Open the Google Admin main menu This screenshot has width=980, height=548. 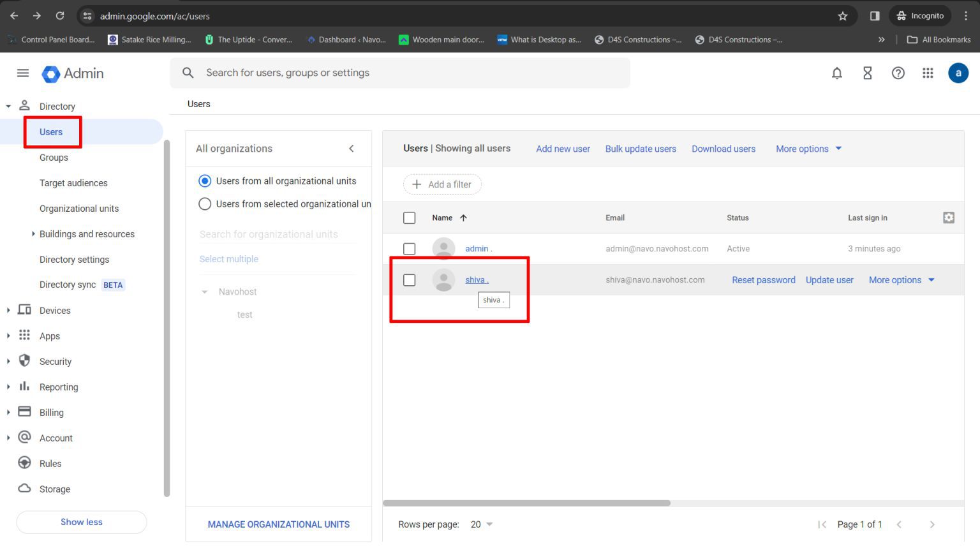[x=23, y=73]
